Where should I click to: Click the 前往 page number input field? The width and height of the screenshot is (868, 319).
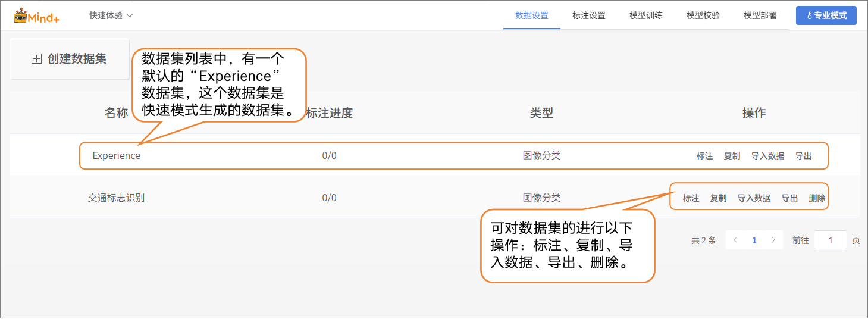[830, 240]
